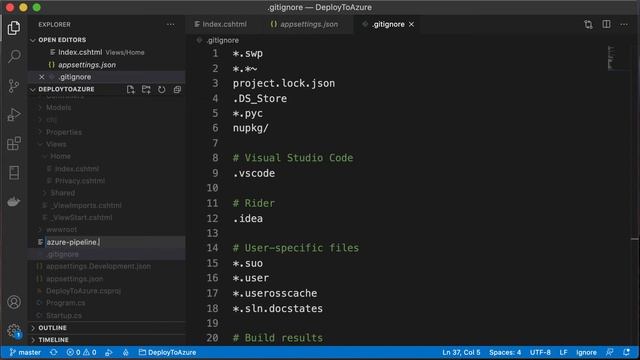Open Privacy.cshtml in file tree

click(80, 181)
